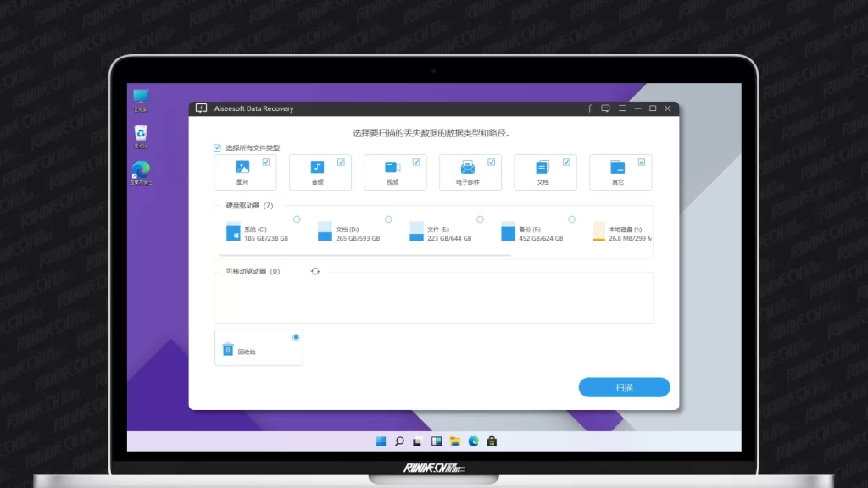Open the Windows Start menu

[381, 441]
